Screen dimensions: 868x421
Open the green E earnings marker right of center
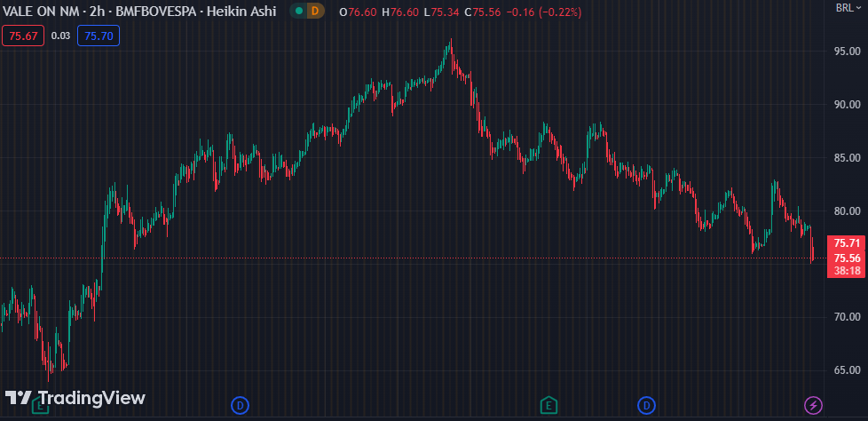[x=548, y=406]
